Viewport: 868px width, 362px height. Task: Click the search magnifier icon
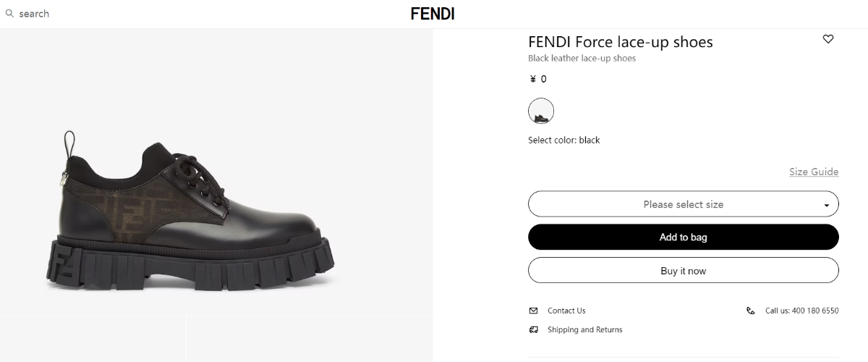tap(10, 14)
